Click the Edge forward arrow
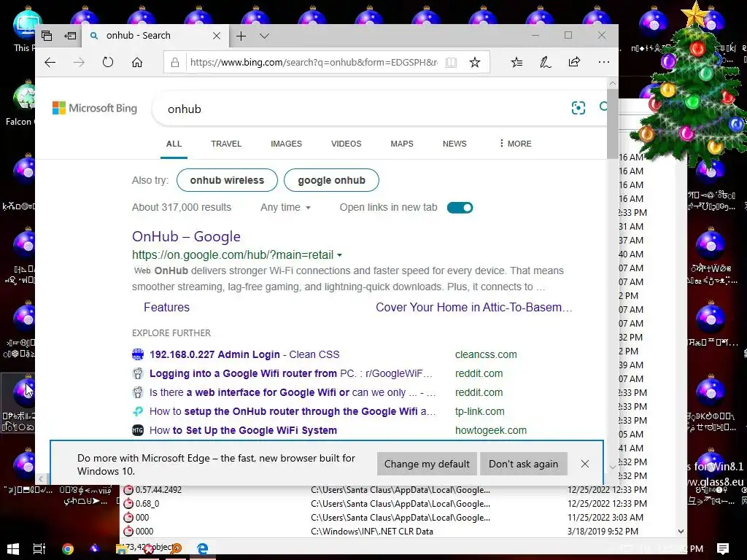 pyautogui.click(x=79, y=63)
